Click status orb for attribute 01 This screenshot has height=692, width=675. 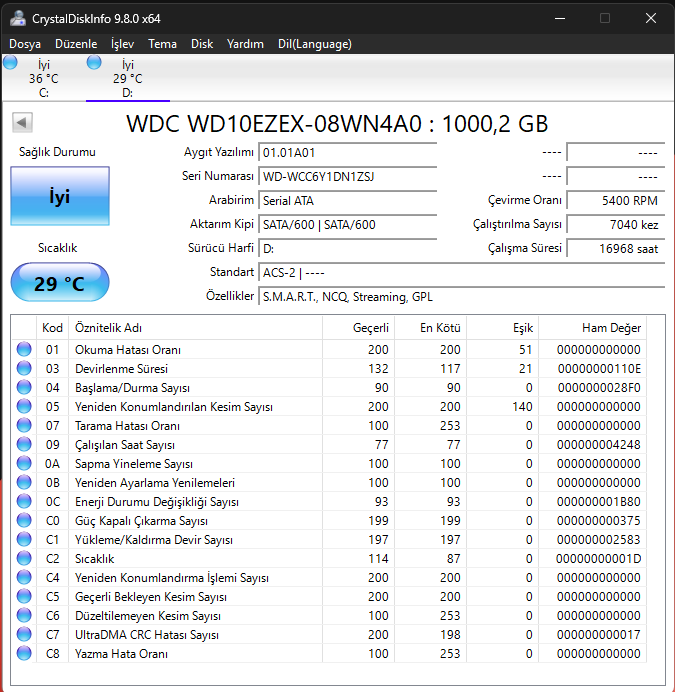click(x=24, y=349)
